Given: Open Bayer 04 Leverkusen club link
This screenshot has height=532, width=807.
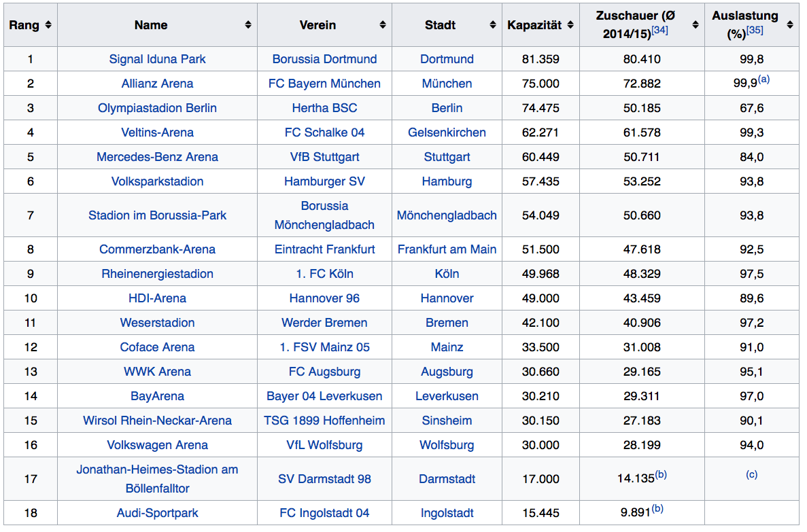Looking at the screenshot, I should tap(324, 395).
